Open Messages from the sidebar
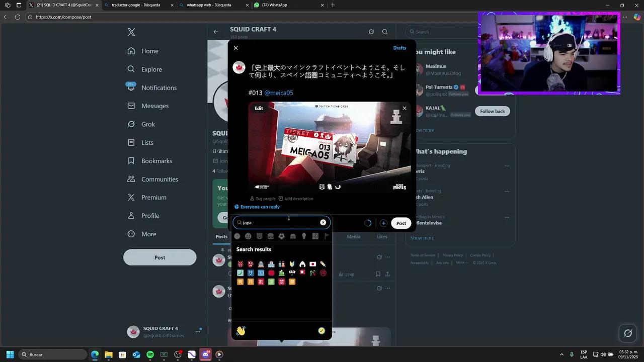The width and height of the screenshot is (644, 362). (154, 106)
